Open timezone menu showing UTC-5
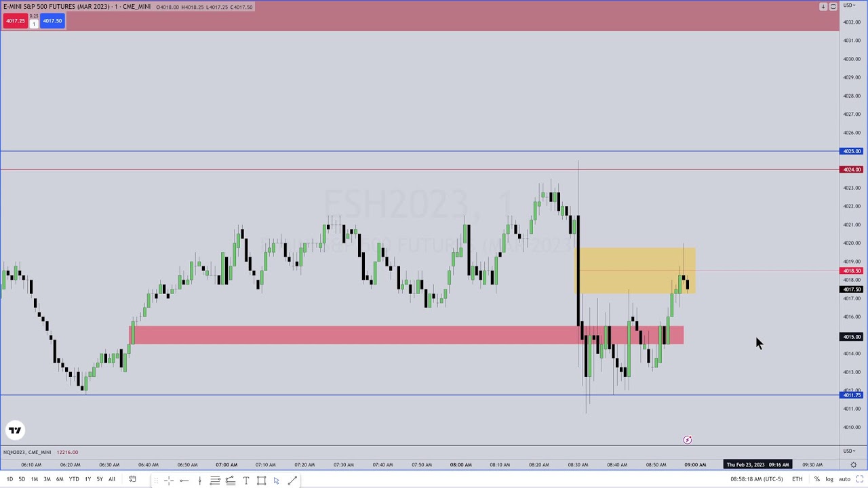 pos(757,479)
